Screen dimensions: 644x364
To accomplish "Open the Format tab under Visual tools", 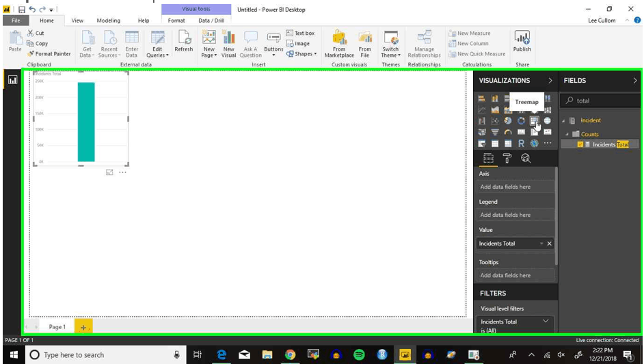I will pos(176,21).
